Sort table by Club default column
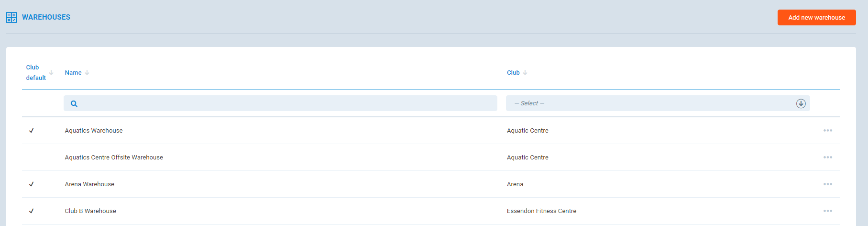 click(36, 73)
